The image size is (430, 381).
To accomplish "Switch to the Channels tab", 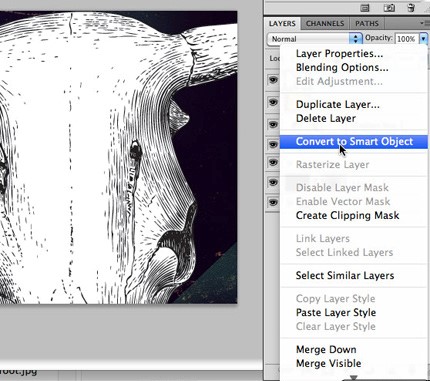I will (x=325, y=23).
